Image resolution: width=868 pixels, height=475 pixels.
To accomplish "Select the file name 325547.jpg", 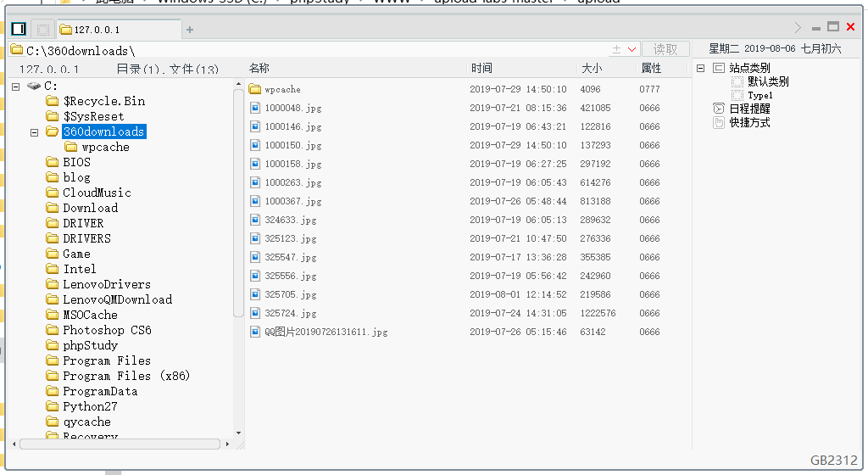I will click(291, 257).
